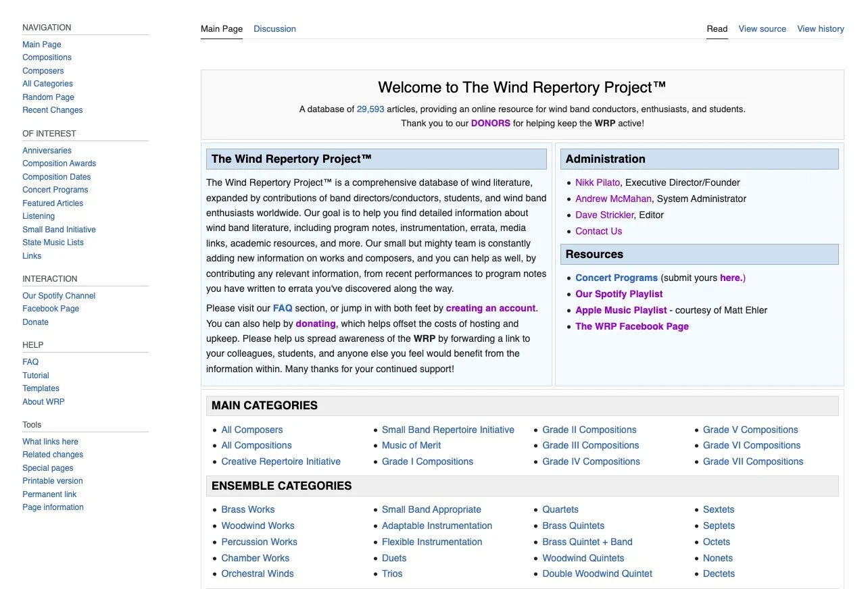Click the 'creating an account' link
868x589 pixels.
491,308
